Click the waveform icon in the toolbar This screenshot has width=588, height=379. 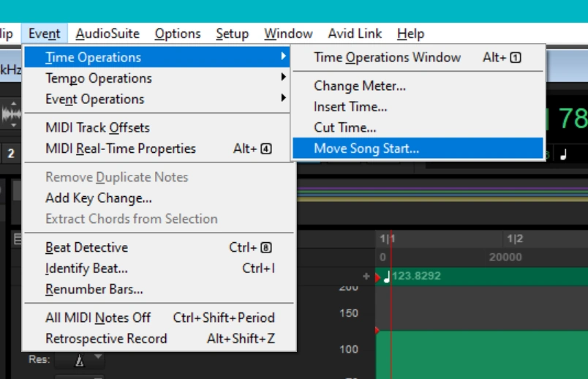(11, 115)
